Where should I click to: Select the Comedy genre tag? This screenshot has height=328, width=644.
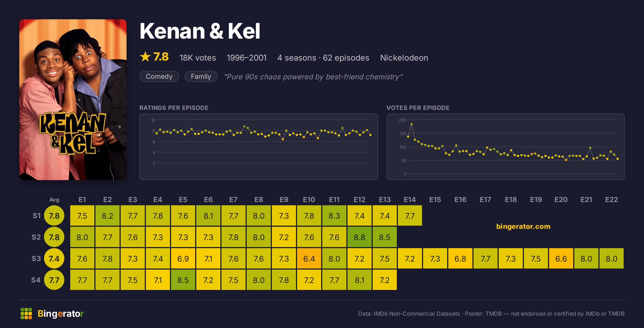click(159, 77)
